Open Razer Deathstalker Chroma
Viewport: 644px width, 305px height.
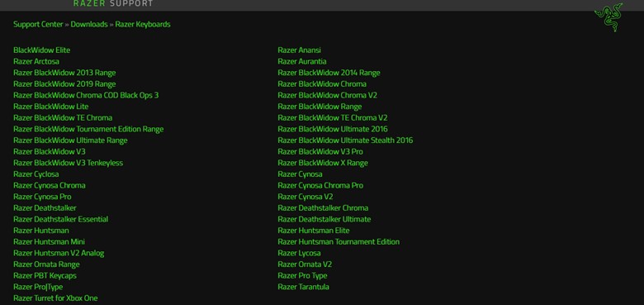coord(323,208)
